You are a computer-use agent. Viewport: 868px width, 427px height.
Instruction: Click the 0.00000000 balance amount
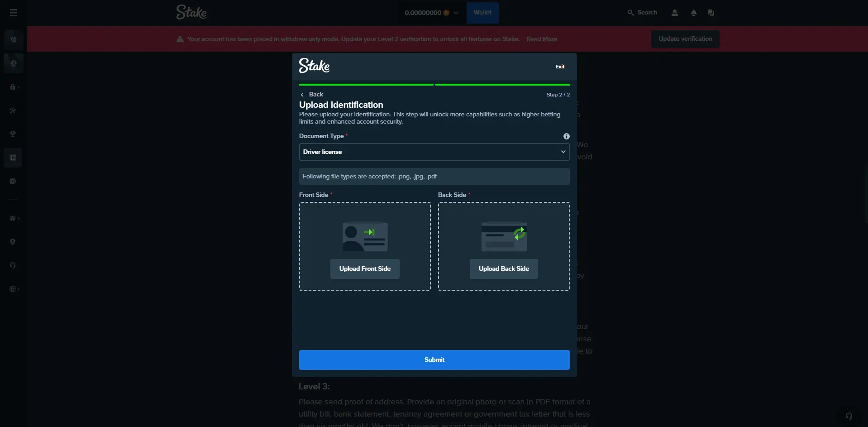click(x=423, y=13)
